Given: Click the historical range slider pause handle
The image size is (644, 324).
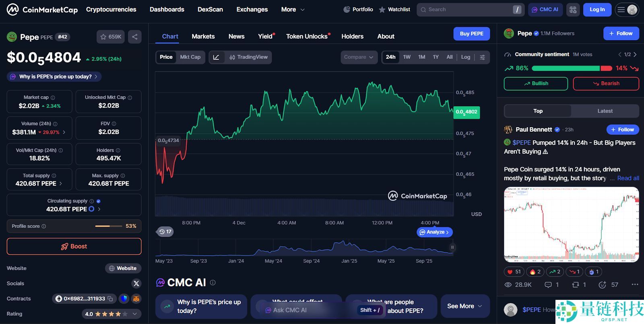Looking at the screenshot, I should coord(452,247).
